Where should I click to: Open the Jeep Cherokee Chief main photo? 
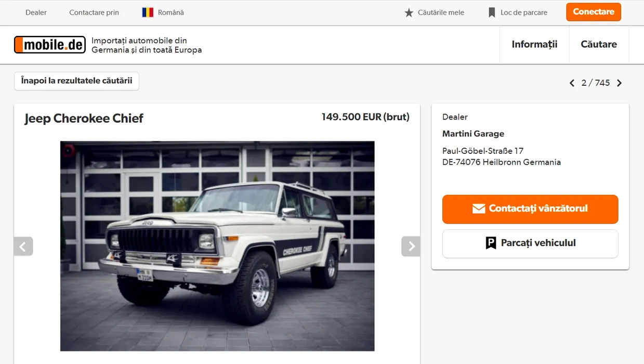point(217,246)
